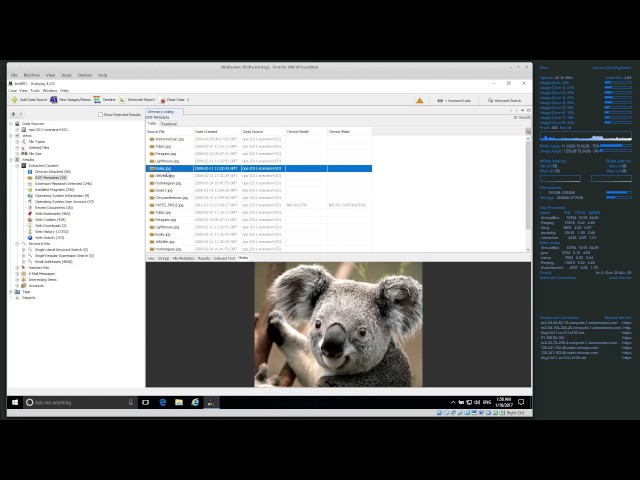
Task: Collapse the Views tree node
Action: 11,136
